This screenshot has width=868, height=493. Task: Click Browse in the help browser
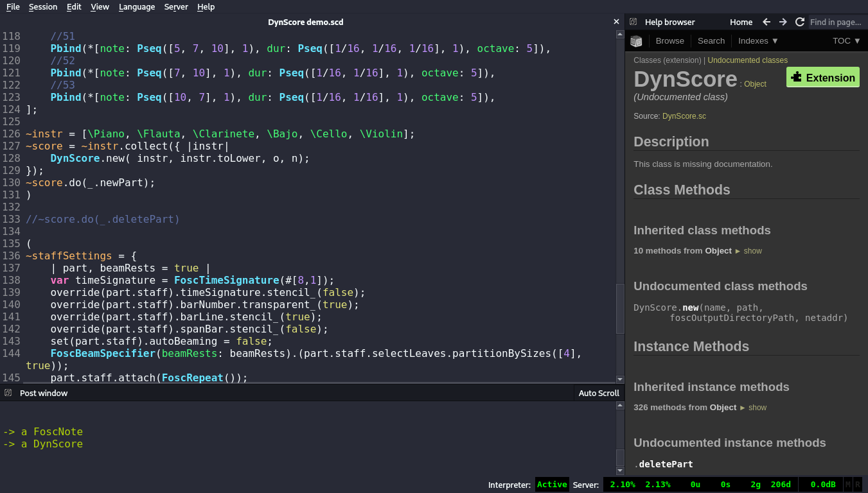(669, 40)
